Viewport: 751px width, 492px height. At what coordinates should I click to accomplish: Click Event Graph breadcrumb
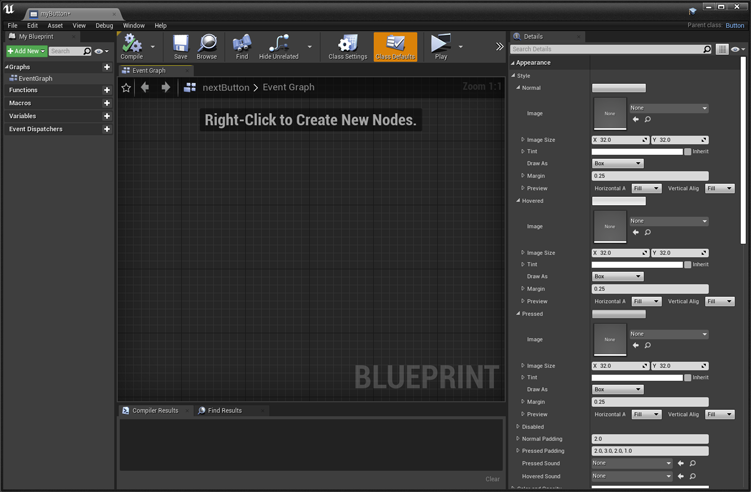(x=288, y=87)
